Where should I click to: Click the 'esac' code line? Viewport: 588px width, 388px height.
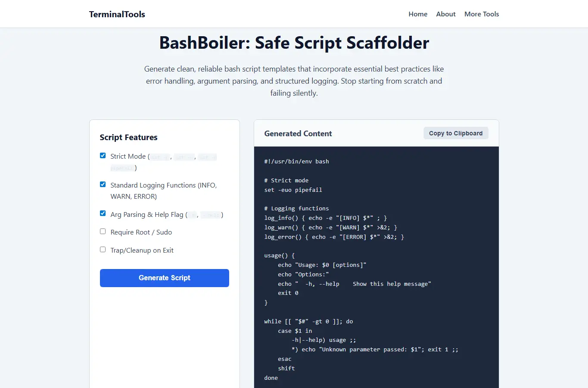click(285, 359)
